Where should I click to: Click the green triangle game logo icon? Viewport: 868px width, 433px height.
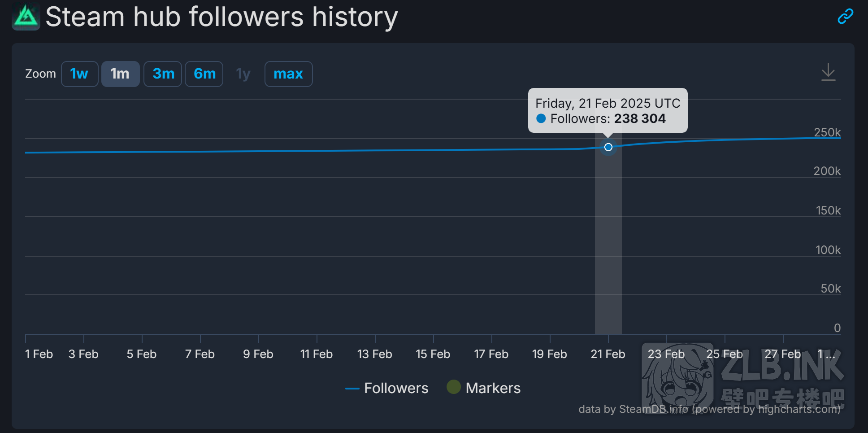point(26,17)
